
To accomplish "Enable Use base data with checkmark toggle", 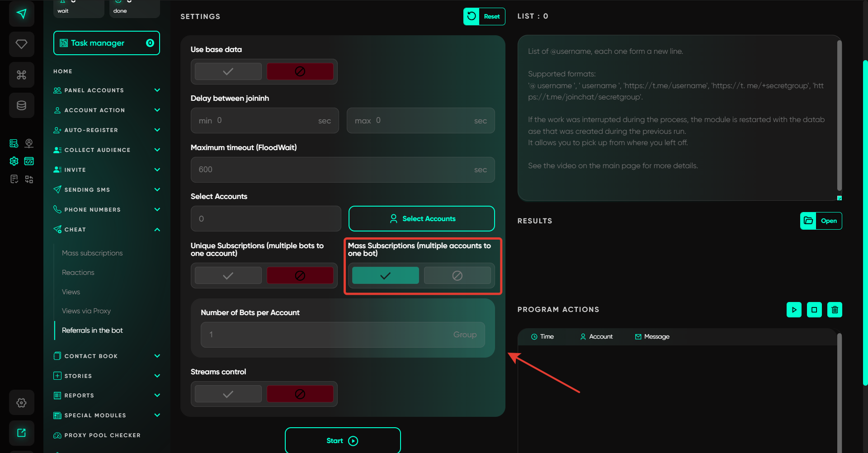I will point(228,71).
